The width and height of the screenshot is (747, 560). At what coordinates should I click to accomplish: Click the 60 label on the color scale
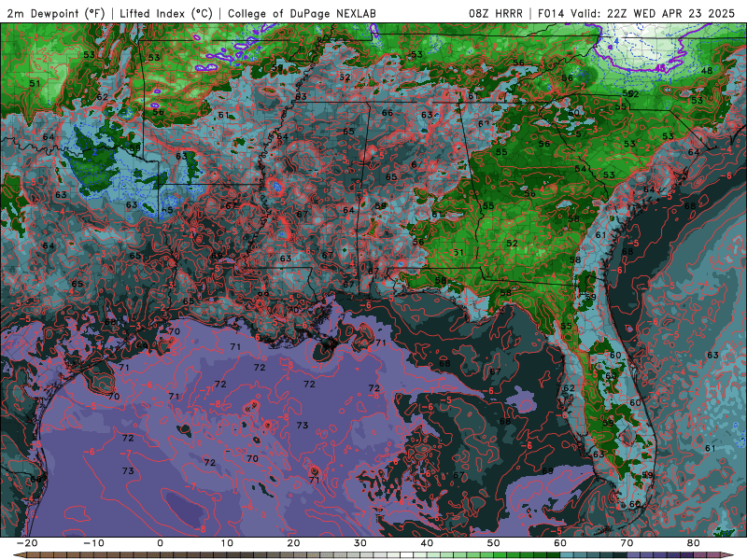click(560, 543)
